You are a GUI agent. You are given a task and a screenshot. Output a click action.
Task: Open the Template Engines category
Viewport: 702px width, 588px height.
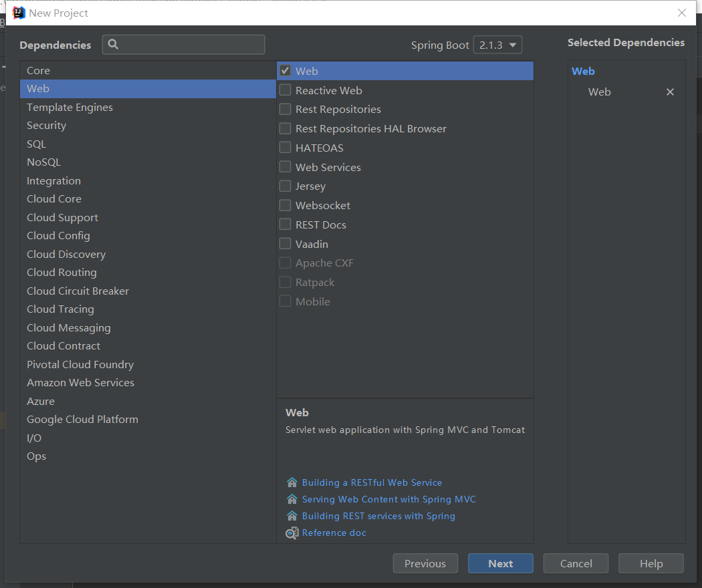(148, 108)
